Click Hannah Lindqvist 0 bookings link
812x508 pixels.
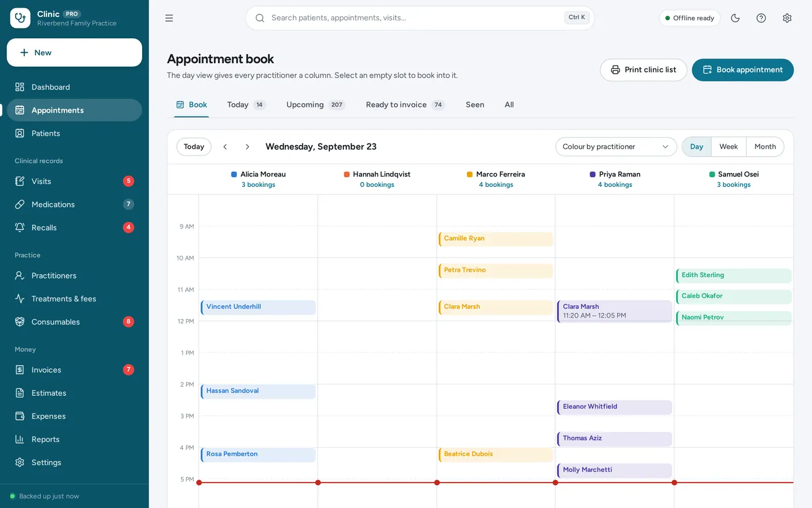377,185
